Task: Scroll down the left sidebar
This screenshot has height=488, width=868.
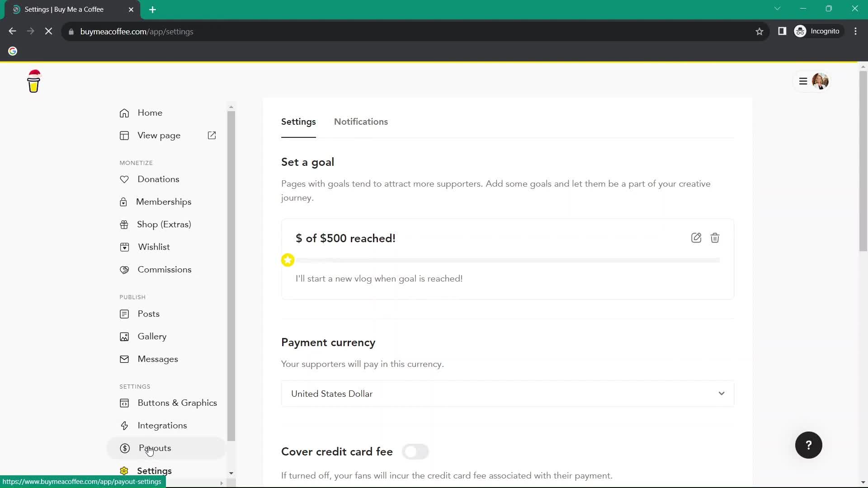Action: (x=231, y=474)
